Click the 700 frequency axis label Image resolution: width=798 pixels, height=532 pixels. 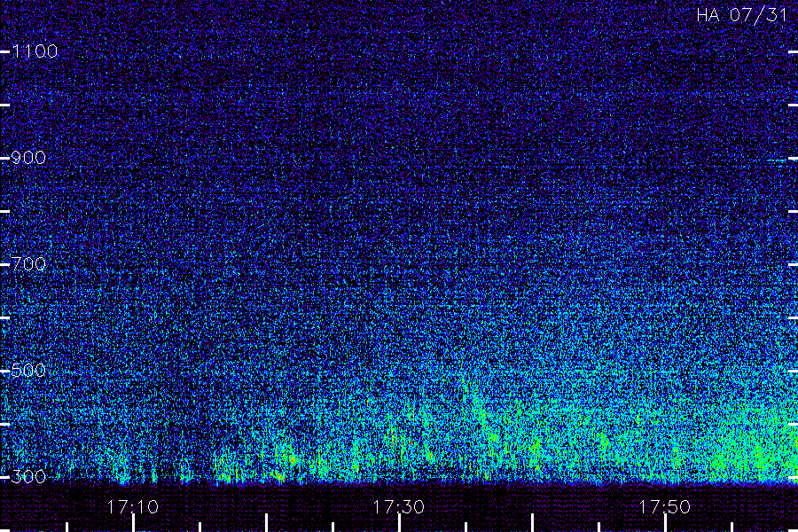coord(28,264)
